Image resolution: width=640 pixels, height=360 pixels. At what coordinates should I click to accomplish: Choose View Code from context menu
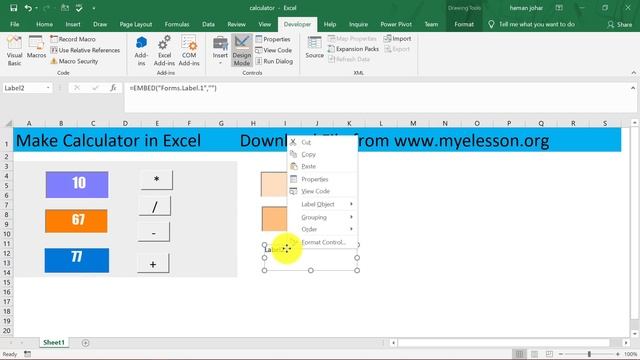click(x=322, y=191)
